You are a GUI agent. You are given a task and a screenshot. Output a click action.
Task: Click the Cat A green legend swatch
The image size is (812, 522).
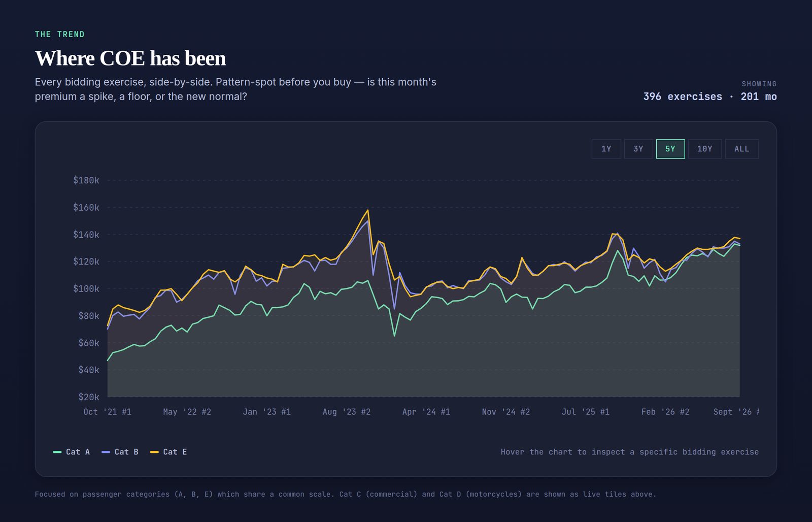57,452
